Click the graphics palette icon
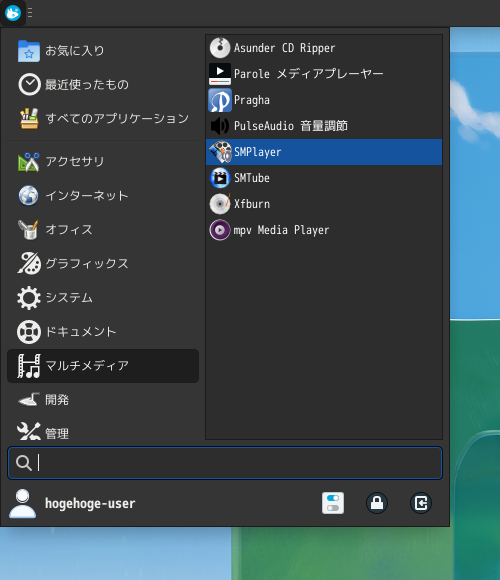This screenshot has width=500, height=580. pos(29,263)
